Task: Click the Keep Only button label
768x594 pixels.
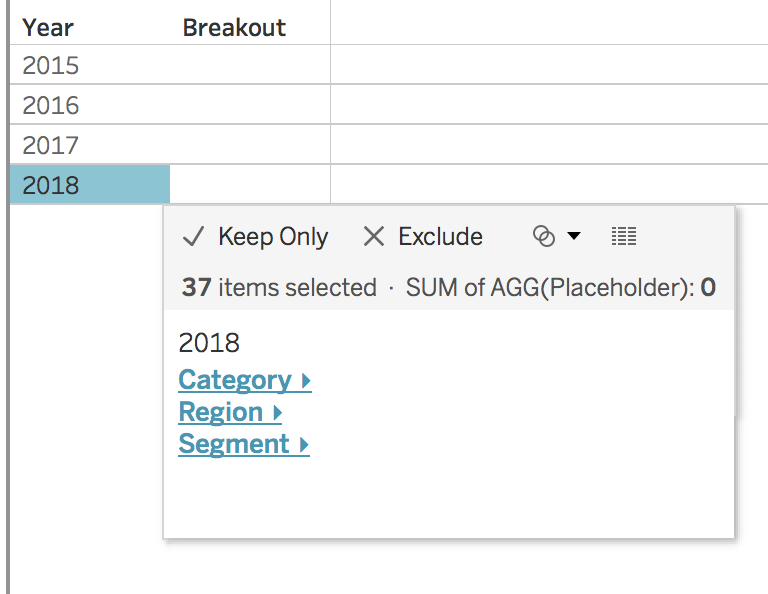Action: tap(273, 237)
